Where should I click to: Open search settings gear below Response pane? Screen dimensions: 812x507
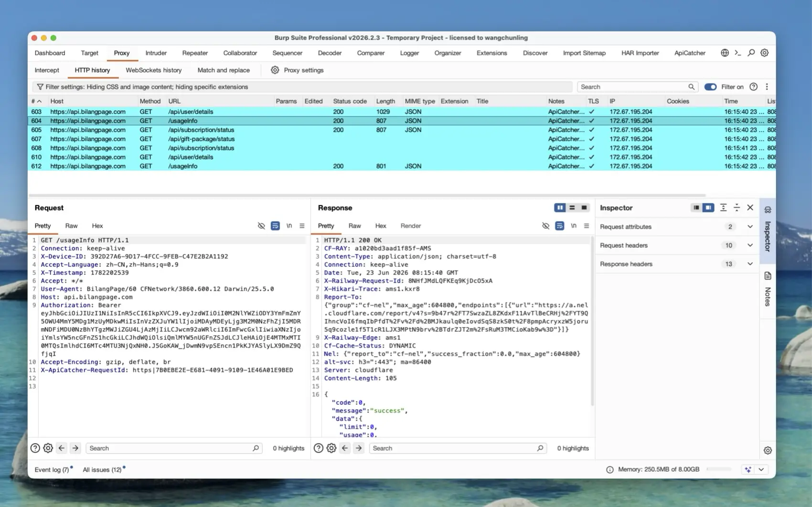point(331,448)
